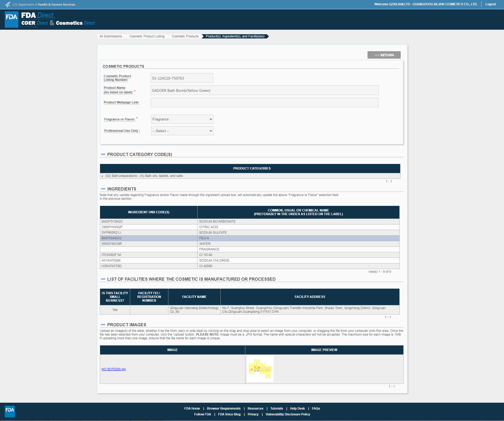Click the Product Name input field
The height and width of the screenshot is (421, 504).
click(x=264, y=90)
